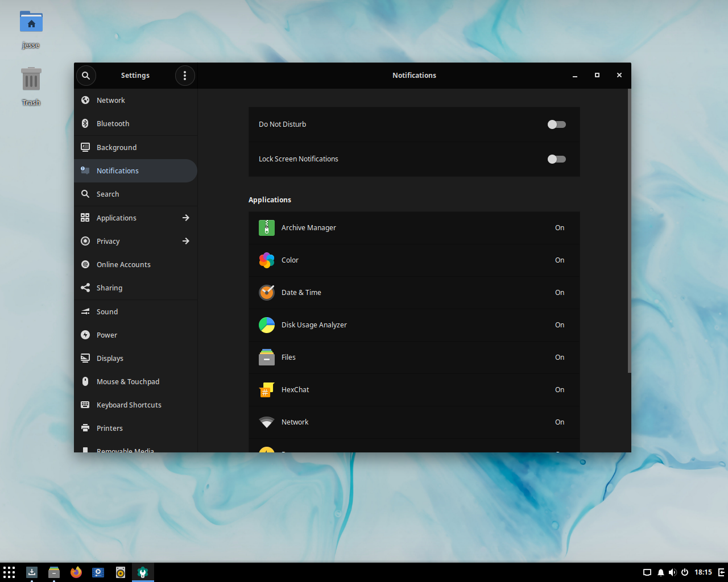Open the three-dot menu in Settings header

tap(185, 76)
